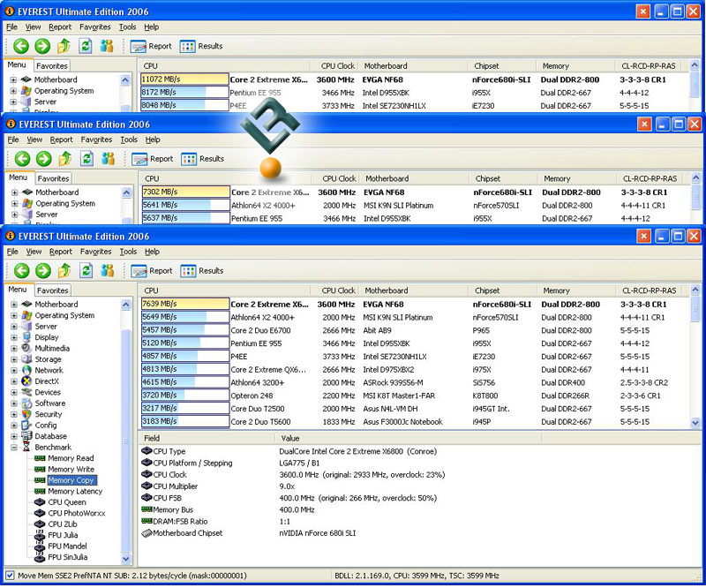This screenshot has height=588, width=706.
Task: Expand Software node in bottom window tree
Action: click(14, 403)
